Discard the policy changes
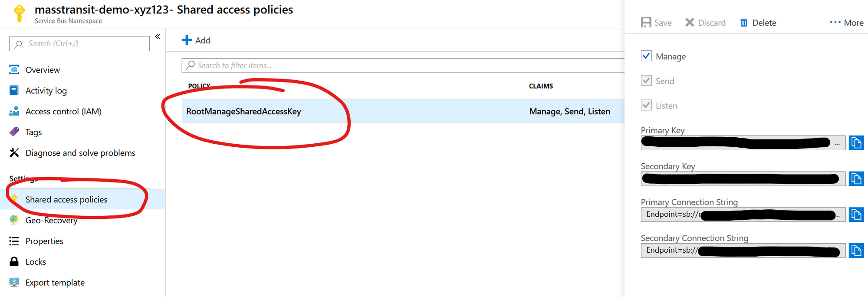 [705, 23]
